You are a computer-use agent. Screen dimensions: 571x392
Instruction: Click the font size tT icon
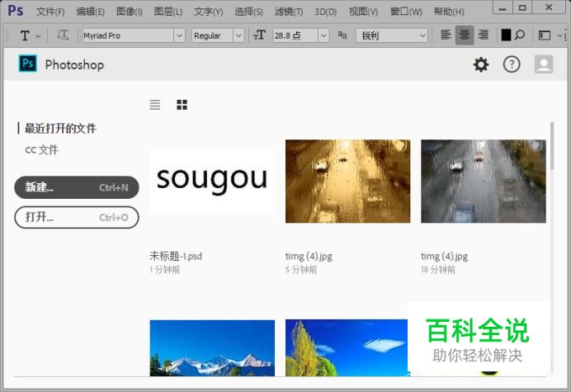tap(259, 35)
